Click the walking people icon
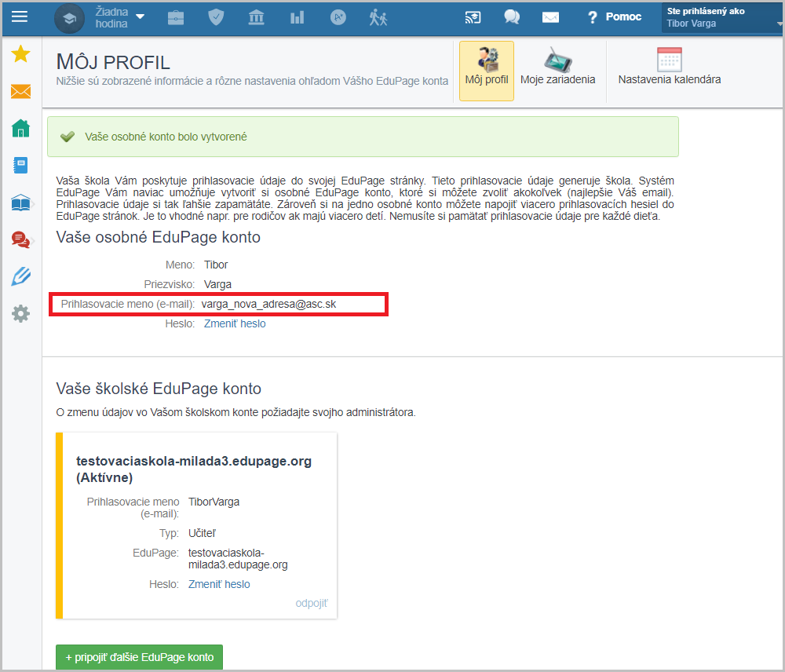The image size is (785, 672). coord(378,18)
